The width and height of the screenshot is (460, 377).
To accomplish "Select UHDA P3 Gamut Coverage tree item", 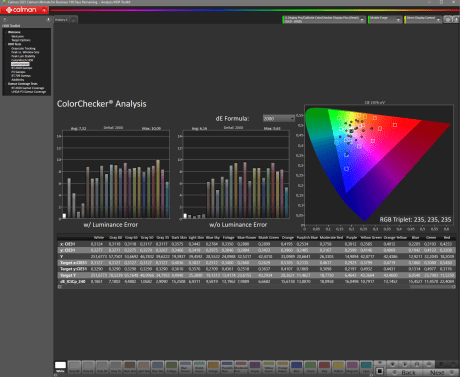I will 29,92.
